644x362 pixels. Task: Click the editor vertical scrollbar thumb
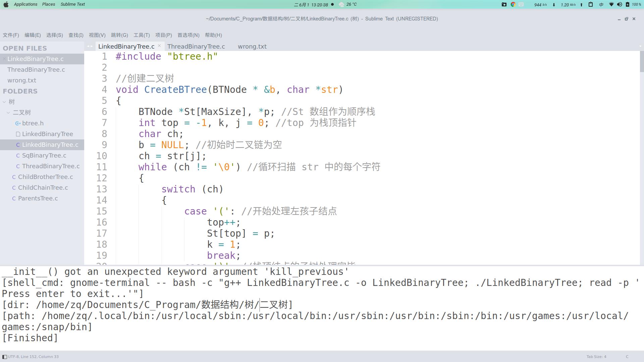click(642, 61)
